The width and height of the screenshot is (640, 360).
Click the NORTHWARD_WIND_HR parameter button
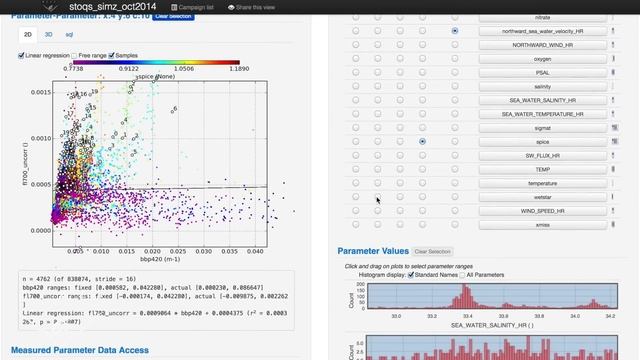pyautogui.click(x=542, y=45)
